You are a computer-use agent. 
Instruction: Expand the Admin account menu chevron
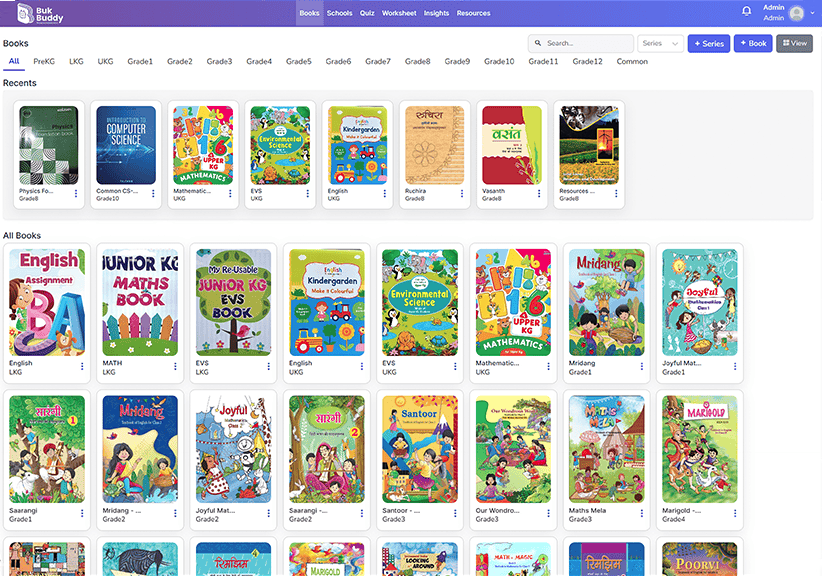click(x=813, y=13)
